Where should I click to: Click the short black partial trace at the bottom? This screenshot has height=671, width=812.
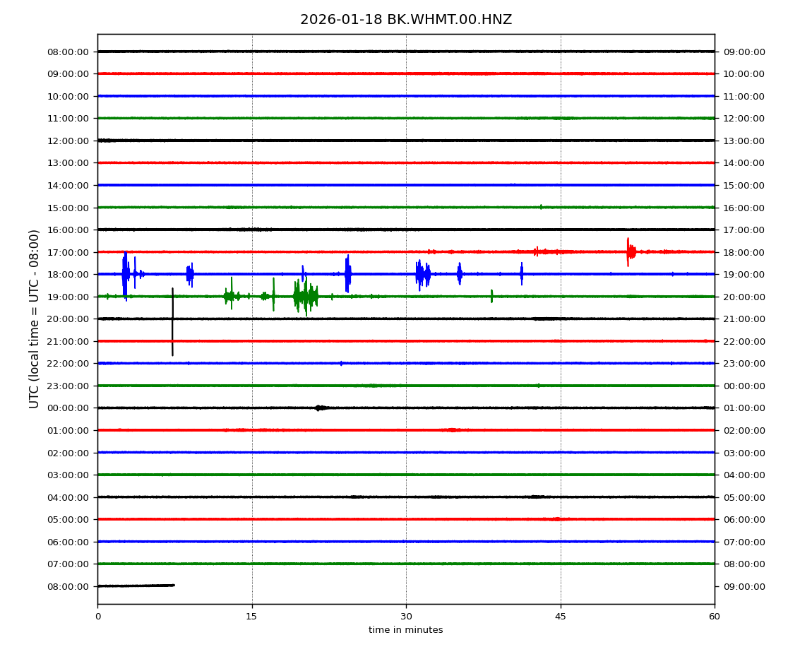tap(136, 586)
